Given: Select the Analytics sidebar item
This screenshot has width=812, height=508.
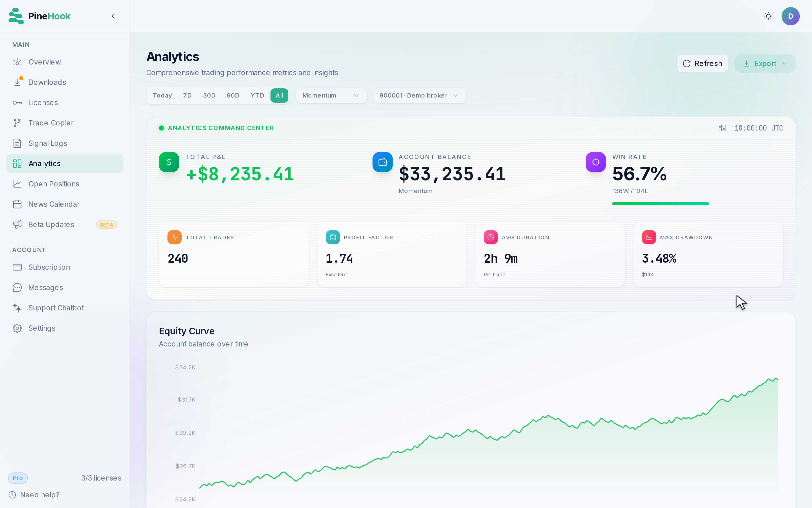Looking at the screenshot, I should tap(64, 164).
